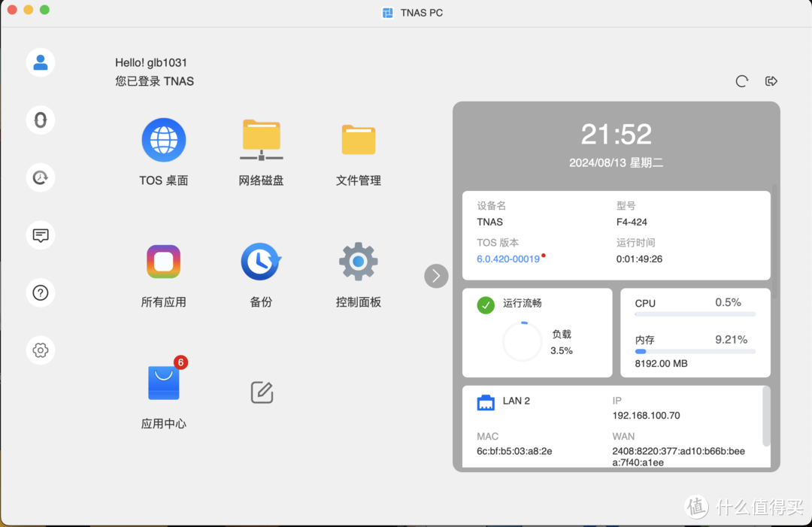This screenshot has height=527, width=812.
Task: Refresh the dashboard using the refresh icon
Action: [x=742, y=80]
